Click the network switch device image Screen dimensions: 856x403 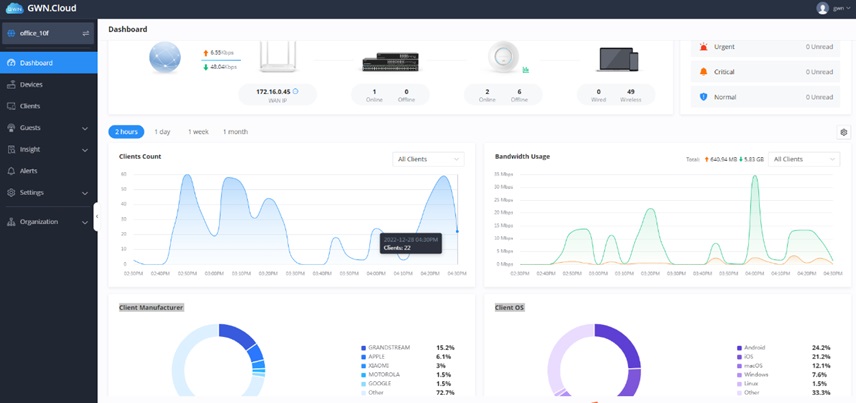coord(390,62)
